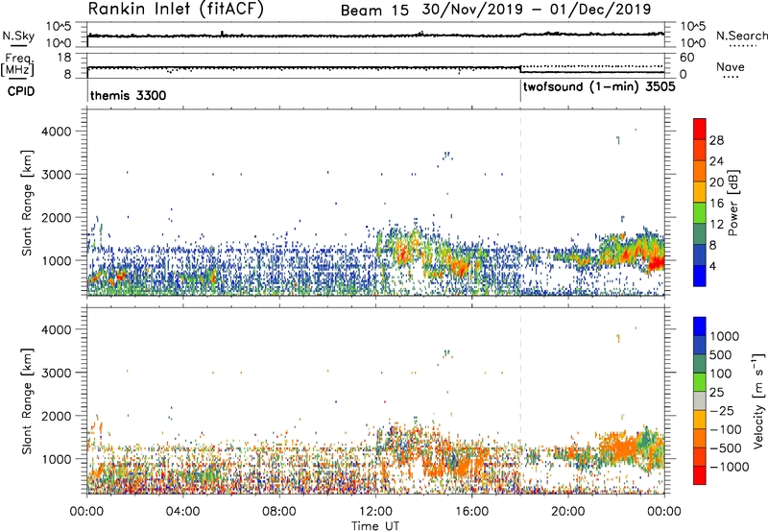
Task: Select the "twofsound (1-min) 3505" CPID annotation
Action: (x=599, y=87)
